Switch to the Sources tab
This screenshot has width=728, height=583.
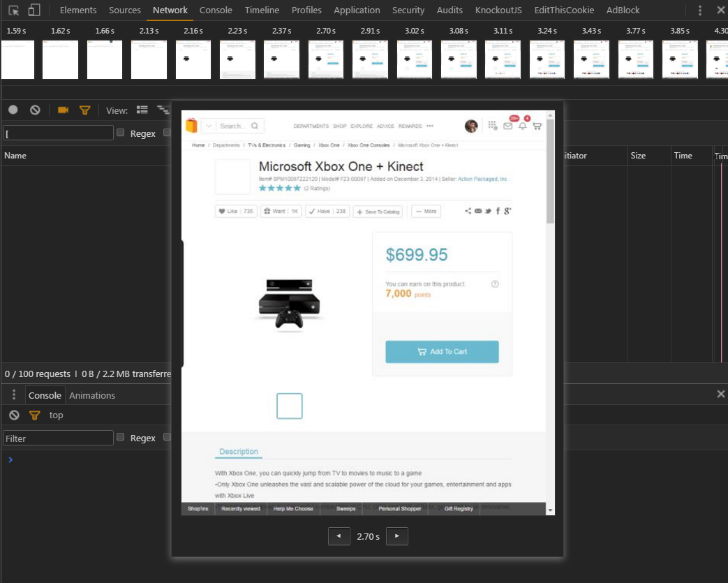[125, 10]
